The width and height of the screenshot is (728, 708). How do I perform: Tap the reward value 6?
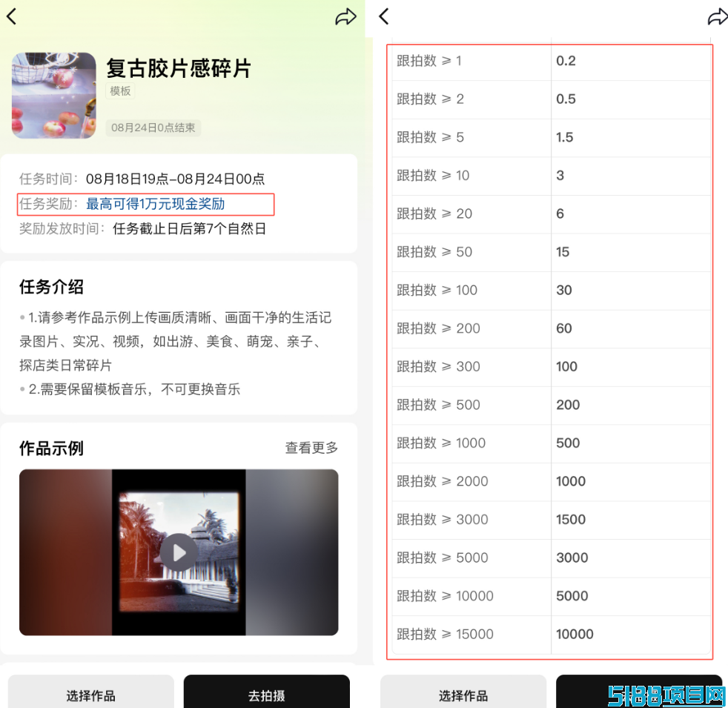click(x=560, y=214)
